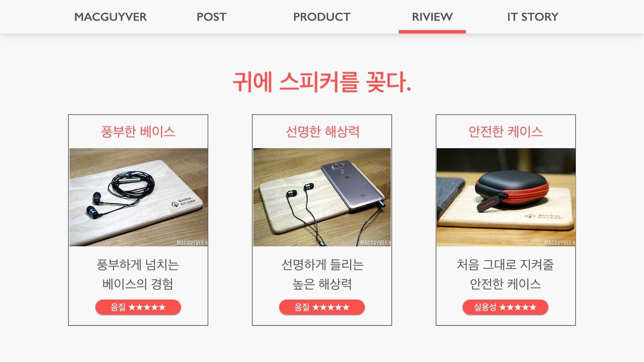Click the text 풍부하게 넘치는 베이스의 경험
The height and width of the screenshot is (362, 644).
[138, 274]
